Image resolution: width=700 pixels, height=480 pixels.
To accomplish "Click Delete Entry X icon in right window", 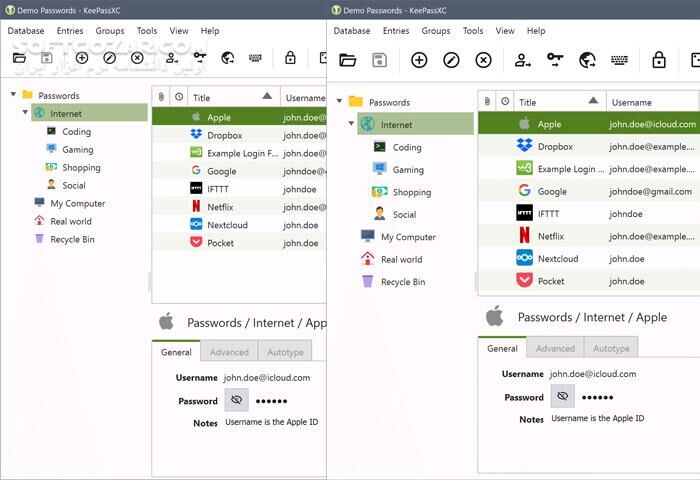I will (x=483, y=60).
